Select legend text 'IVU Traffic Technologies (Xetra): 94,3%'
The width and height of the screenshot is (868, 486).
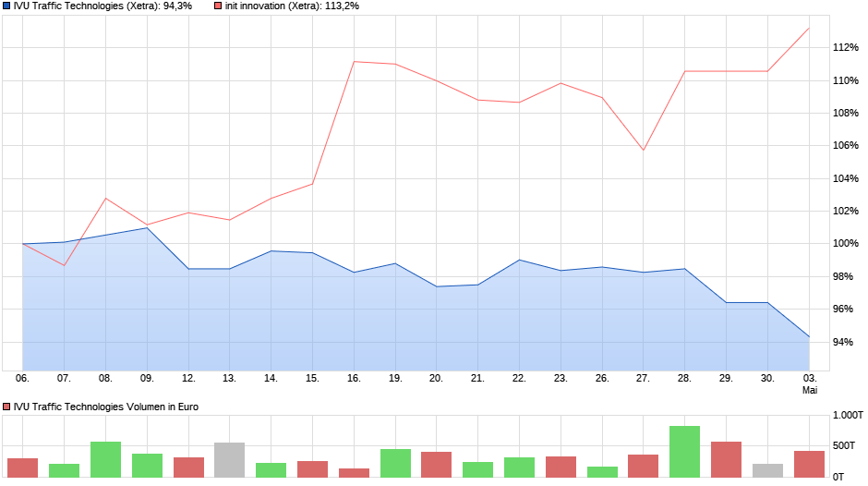click(x=103, y=6)
